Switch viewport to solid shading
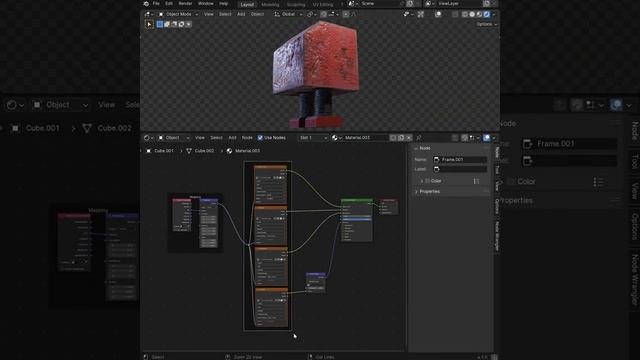The width and height of the screenshot is (640, 360). [472, 14]
